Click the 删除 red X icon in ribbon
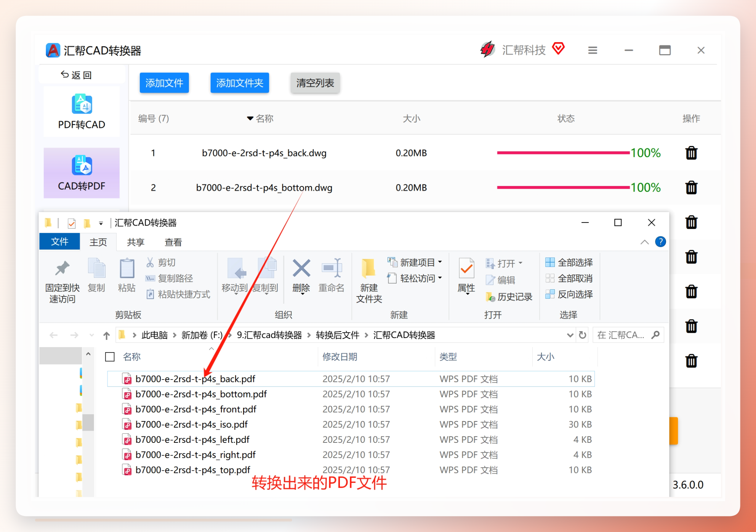The width and height of the screenshot is (756, 532). tap(301, 268)
